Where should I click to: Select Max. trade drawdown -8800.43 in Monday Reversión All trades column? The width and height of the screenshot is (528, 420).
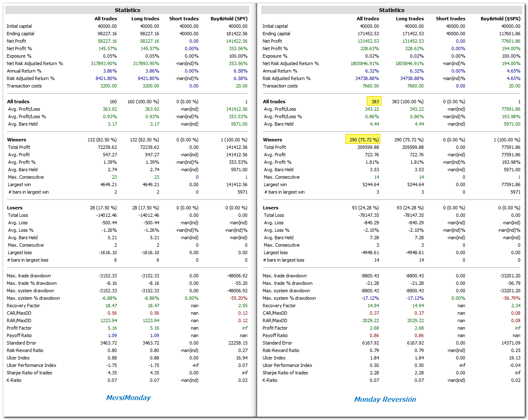(x=370, y=276)
